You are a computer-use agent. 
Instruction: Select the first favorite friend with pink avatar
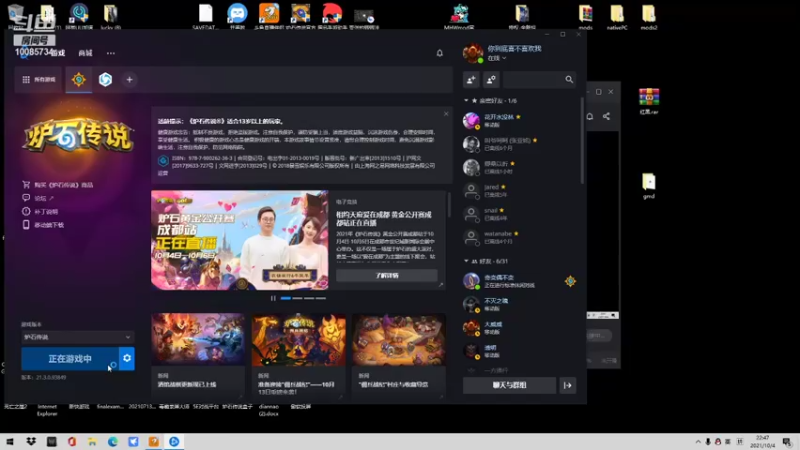(520, 120)
